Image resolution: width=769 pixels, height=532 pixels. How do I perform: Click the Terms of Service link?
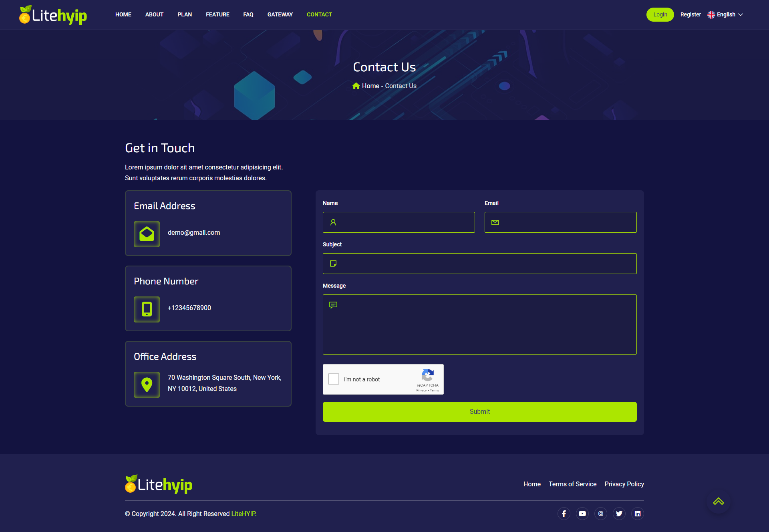(572, 484)
